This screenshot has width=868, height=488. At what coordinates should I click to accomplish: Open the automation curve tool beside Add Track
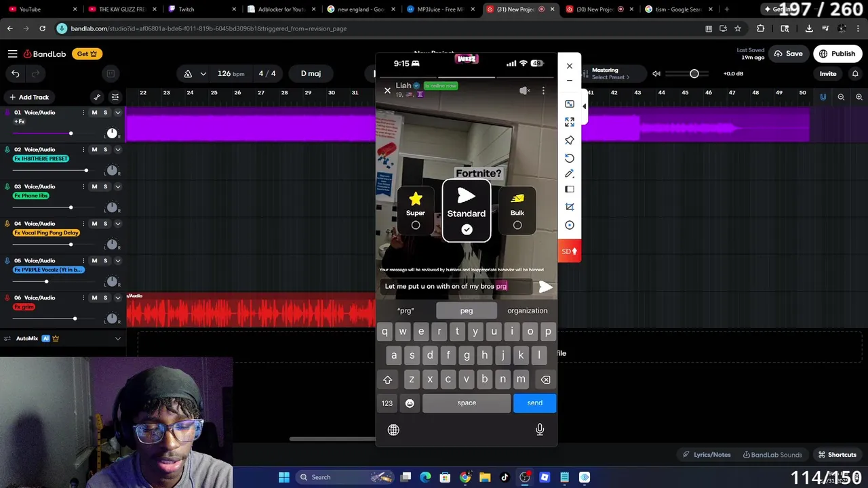click(x=97, y=97)
